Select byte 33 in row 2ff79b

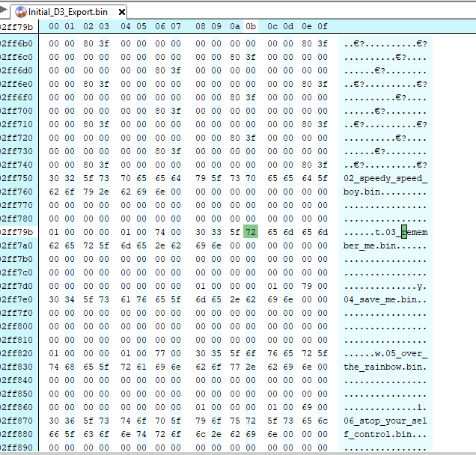coord(216,232)
